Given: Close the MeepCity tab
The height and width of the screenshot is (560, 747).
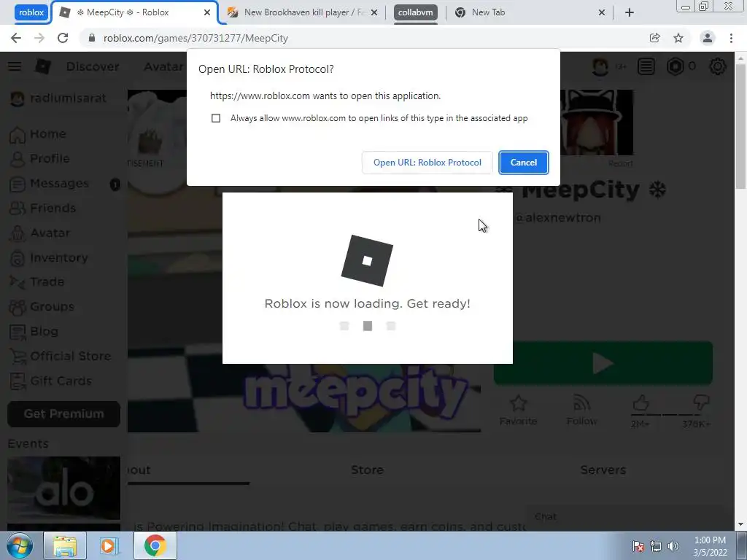Looking at the screenshot, I should point(206,12).
